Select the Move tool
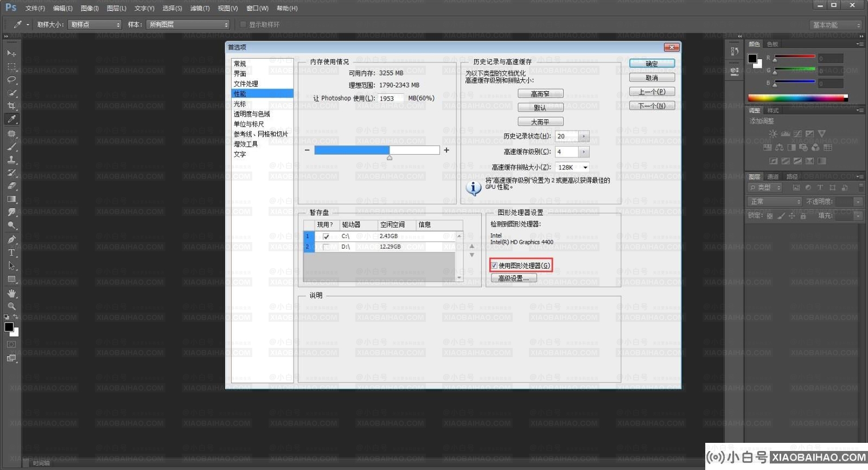Viewport: 868px width, 470px height. 11,53
